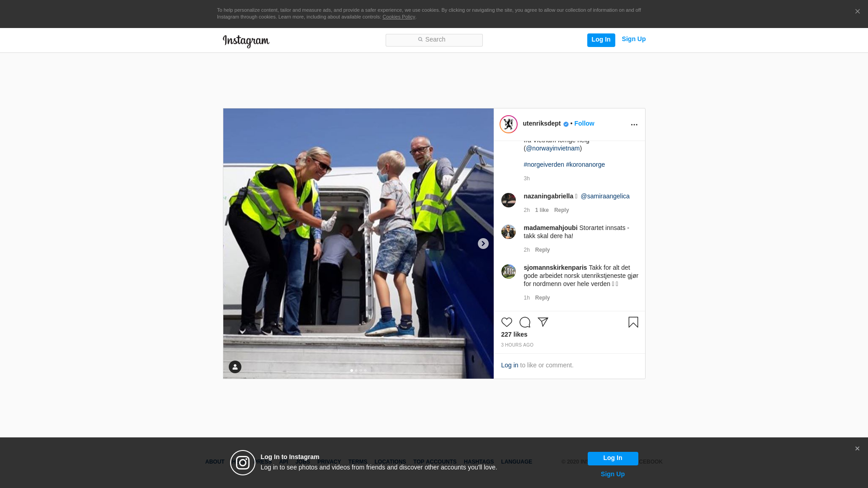The image size is (868, 488).
Task: View the 1 like on nazaningabriella's comment
Action: pyautogui.click(x=542, y=210)
